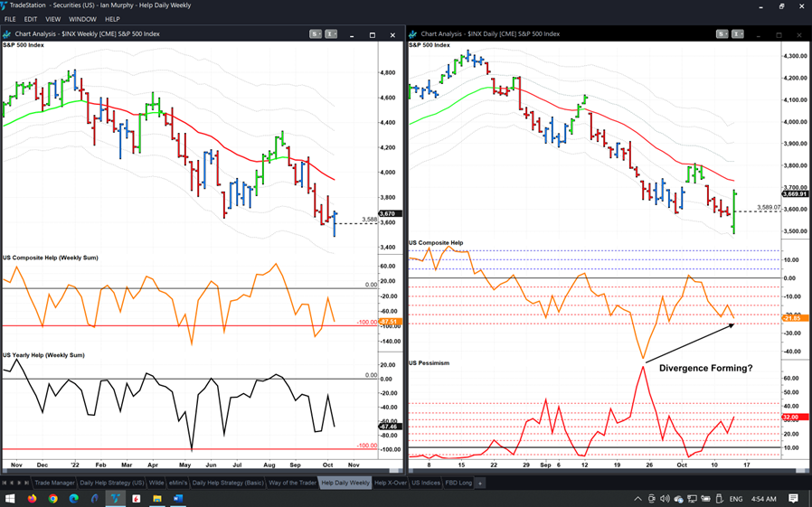This screenshot has height=507, width=812.
Task: Maximize the Weekly Chart Analysis window
Action: click(x=373, y=35)
